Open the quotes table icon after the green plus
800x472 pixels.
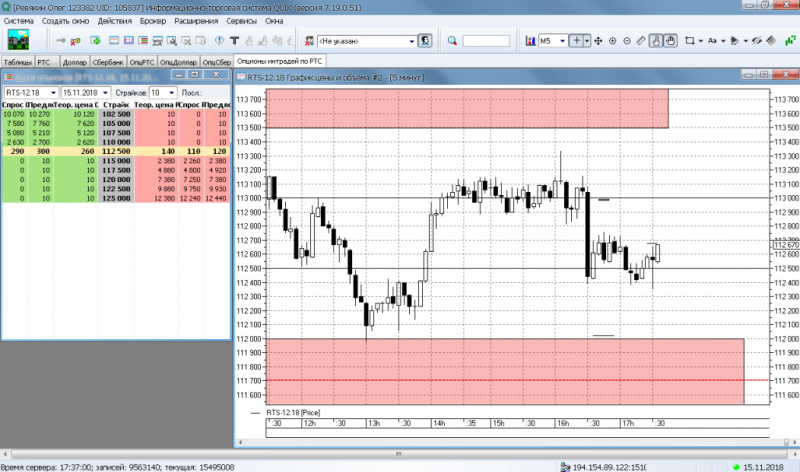[114, 41]
